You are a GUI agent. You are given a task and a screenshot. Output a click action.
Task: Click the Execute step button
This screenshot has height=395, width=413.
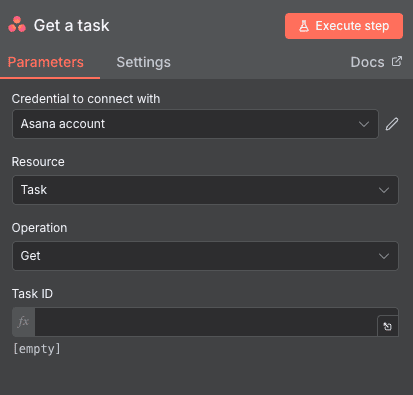click(x=344, y=26)
